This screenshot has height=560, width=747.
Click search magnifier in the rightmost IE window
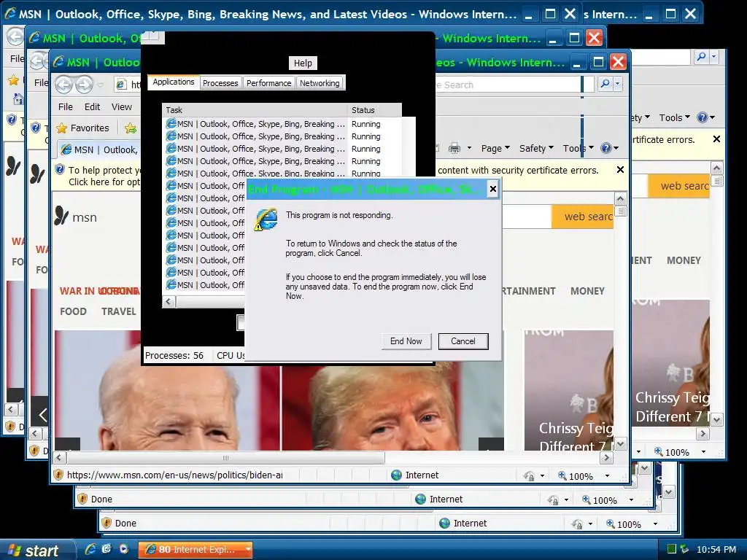click(701, 57)
